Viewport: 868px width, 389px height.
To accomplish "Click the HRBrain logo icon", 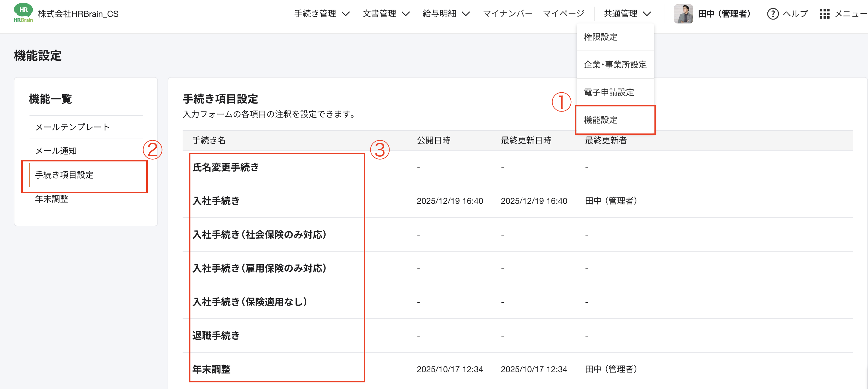I will tap(22, 14).
